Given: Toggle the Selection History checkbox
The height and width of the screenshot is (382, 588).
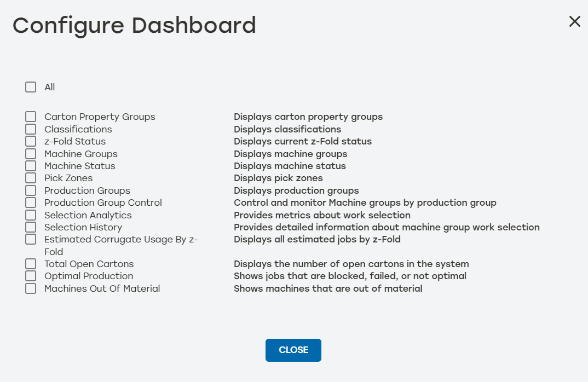Looking at the screenshot, I should 31,227.
